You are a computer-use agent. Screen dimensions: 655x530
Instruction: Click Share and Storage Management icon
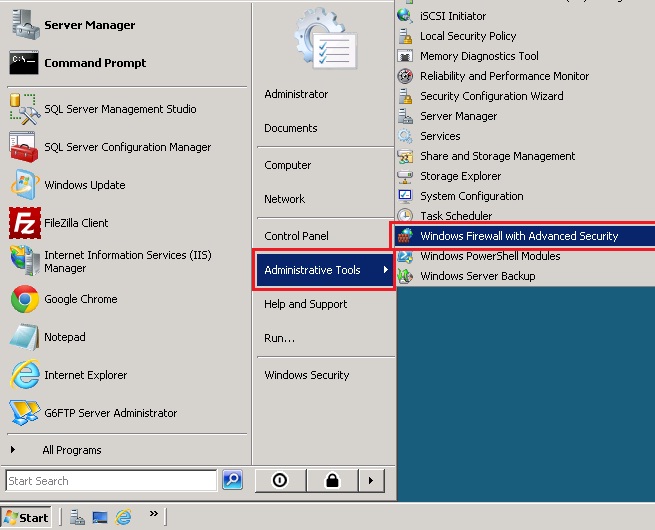click(x=405, y=156)
